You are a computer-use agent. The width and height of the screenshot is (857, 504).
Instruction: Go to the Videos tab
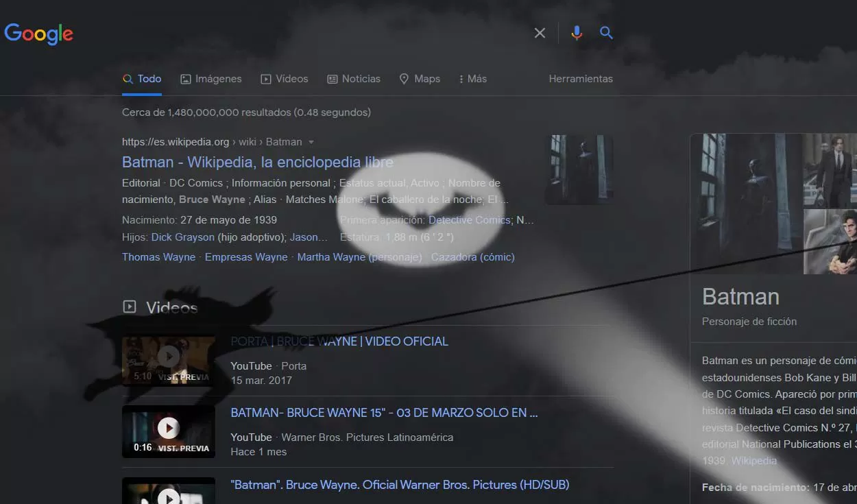(x=285, y=79)
